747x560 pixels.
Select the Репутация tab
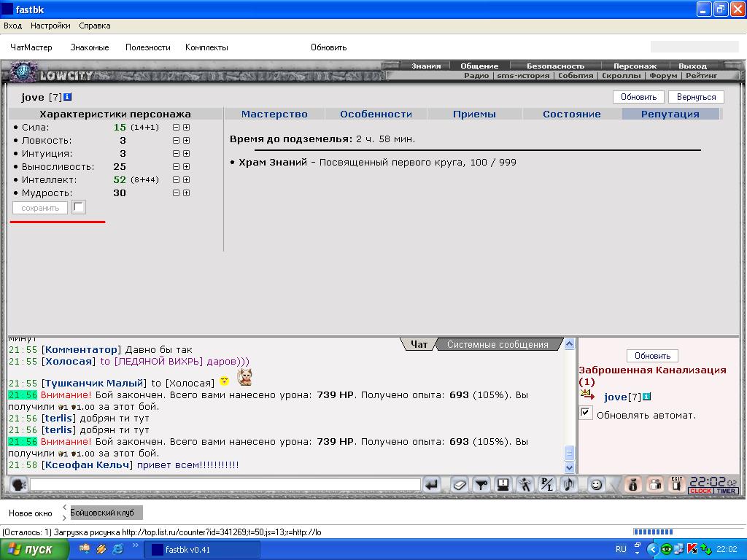670,114
